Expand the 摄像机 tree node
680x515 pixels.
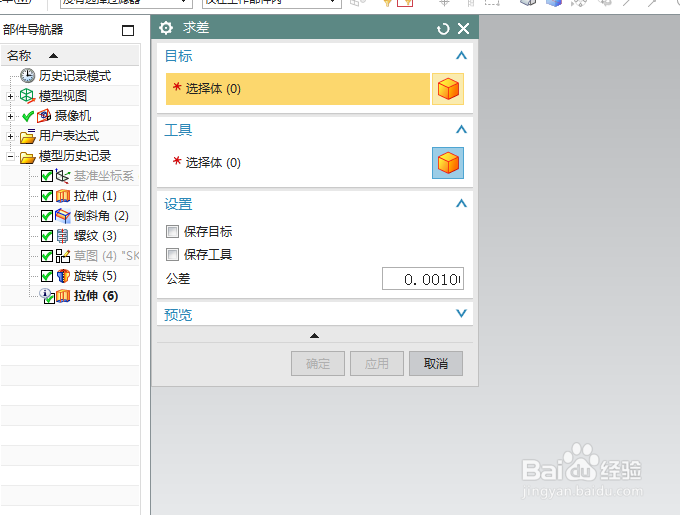10,116
